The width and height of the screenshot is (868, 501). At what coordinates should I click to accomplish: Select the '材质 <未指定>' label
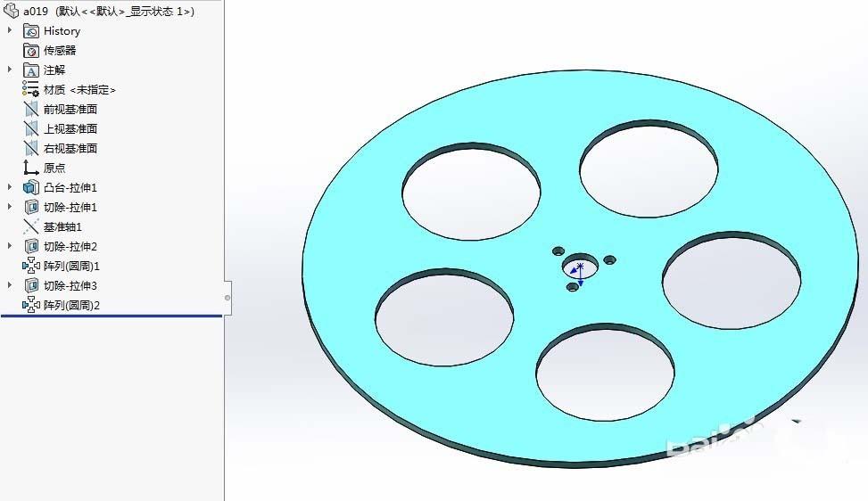(x=79, y=90)
